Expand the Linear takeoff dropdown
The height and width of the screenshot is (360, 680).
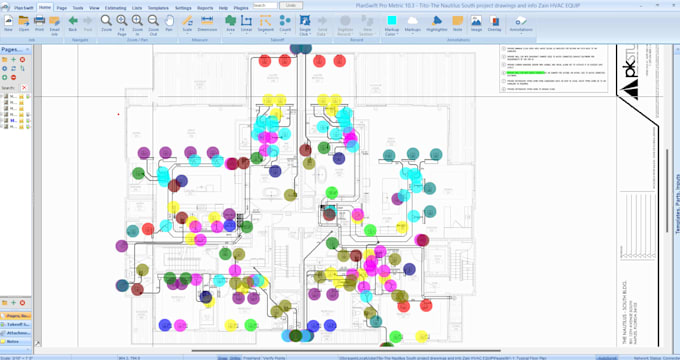coord(246,33)
